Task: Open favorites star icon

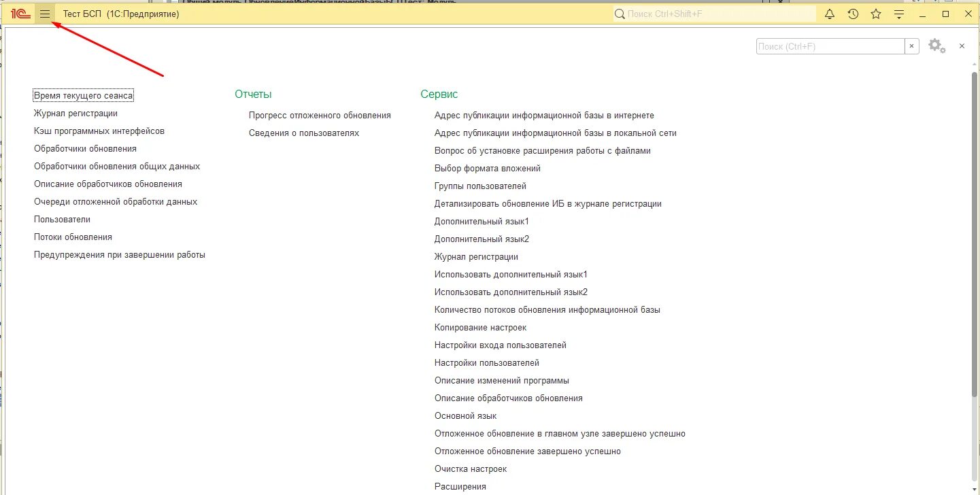Action: pos(876,14)
